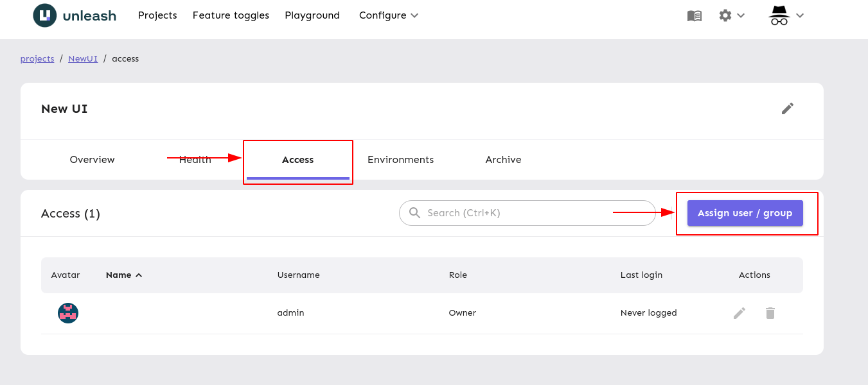
Task: Click the Search (Ctrl+K) input field
Action: click(527, 212)
